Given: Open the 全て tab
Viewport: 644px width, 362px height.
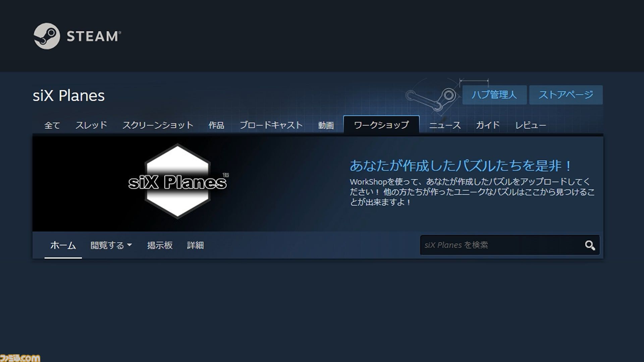Looking at the screenshot, I should click(x=52, y=125).
